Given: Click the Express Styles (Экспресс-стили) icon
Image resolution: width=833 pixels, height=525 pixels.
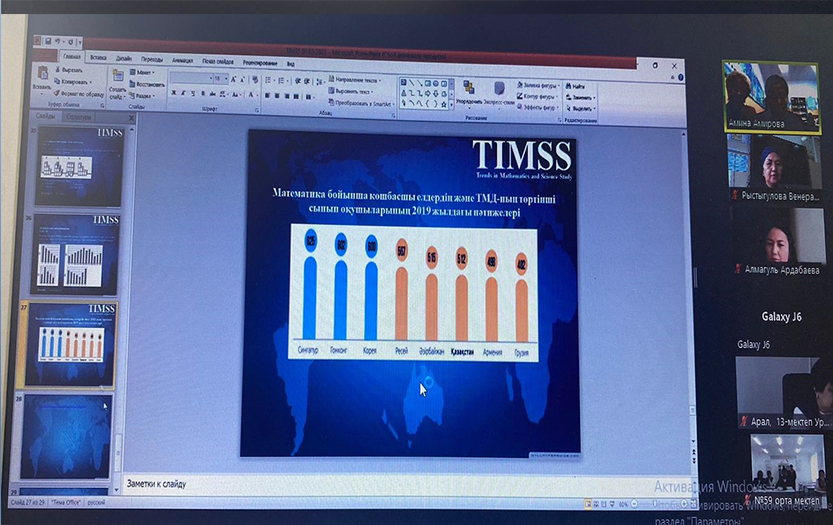Looking at the screenshot, I should pyautogui.click(x=498, y=88).
